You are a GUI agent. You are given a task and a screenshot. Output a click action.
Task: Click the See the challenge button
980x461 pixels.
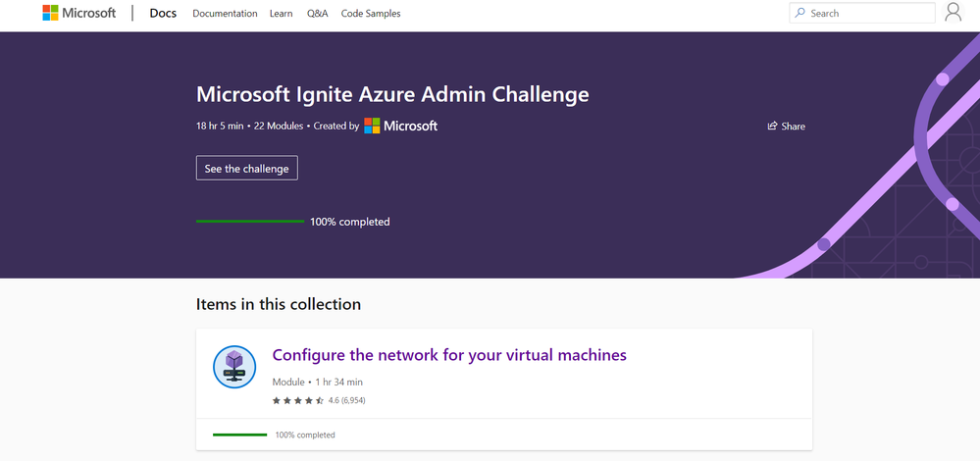pos(247,168)
